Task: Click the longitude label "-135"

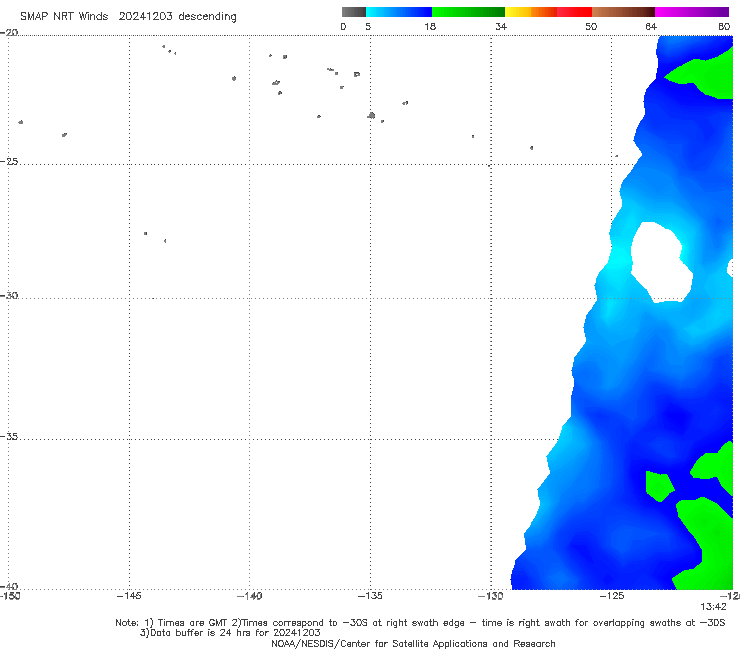Action: [370, 596]
